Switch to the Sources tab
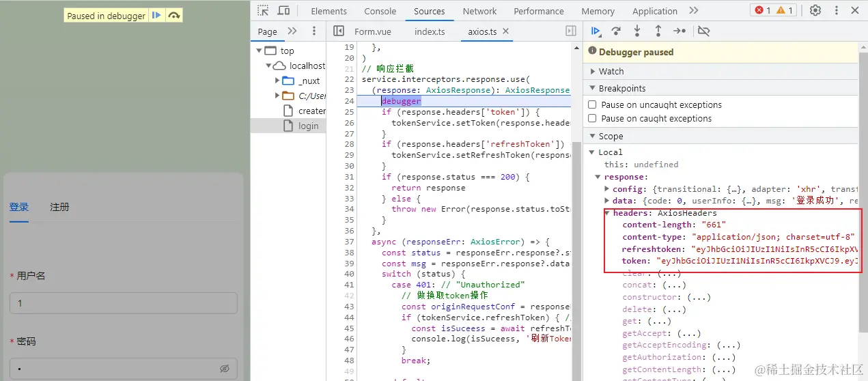868x381 pixels. [430, 11]
